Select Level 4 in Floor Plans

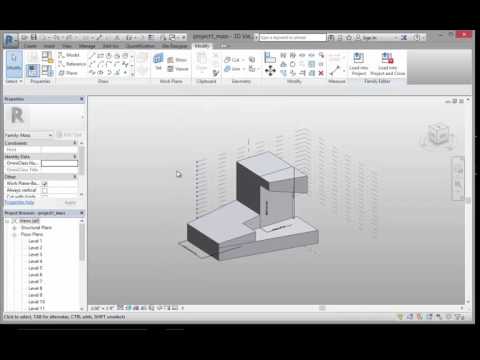pyautogui.click(x=35, y=261)
